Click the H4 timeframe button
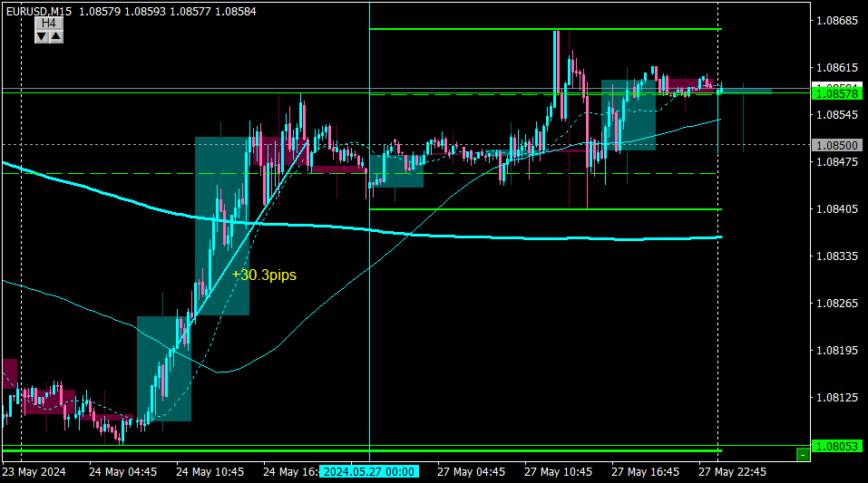Image resolution: width=868 pixels, height=483 pixels. tap(49, 23)
